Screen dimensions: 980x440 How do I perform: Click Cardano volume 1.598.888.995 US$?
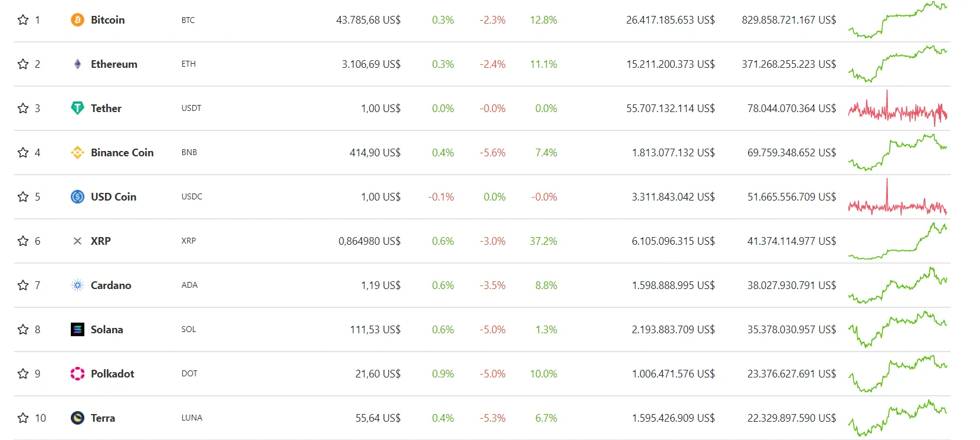pos(673,285)
